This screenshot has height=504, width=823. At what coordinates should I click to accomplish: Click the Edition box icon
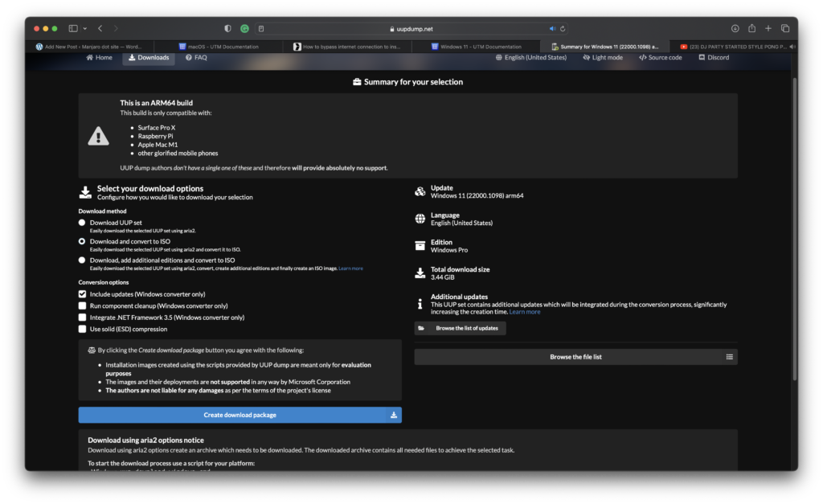(x=420, y=246)
